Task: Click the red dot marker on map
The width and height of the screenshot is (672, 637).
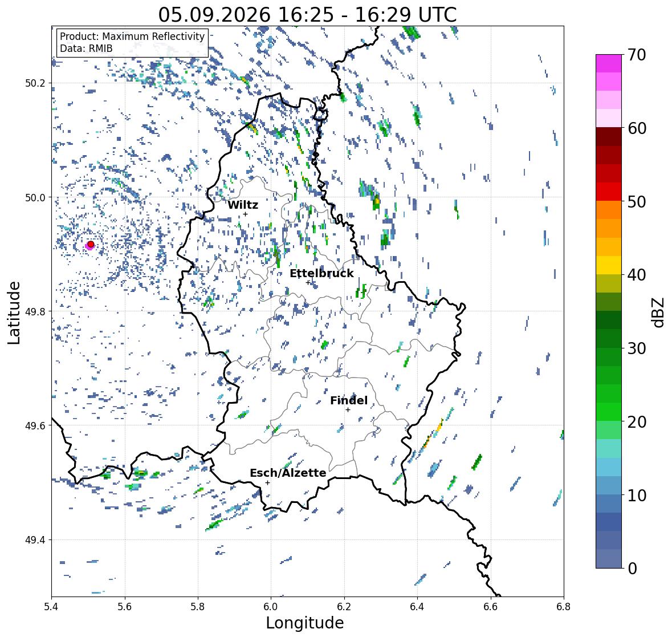Action: pos(91,244)
